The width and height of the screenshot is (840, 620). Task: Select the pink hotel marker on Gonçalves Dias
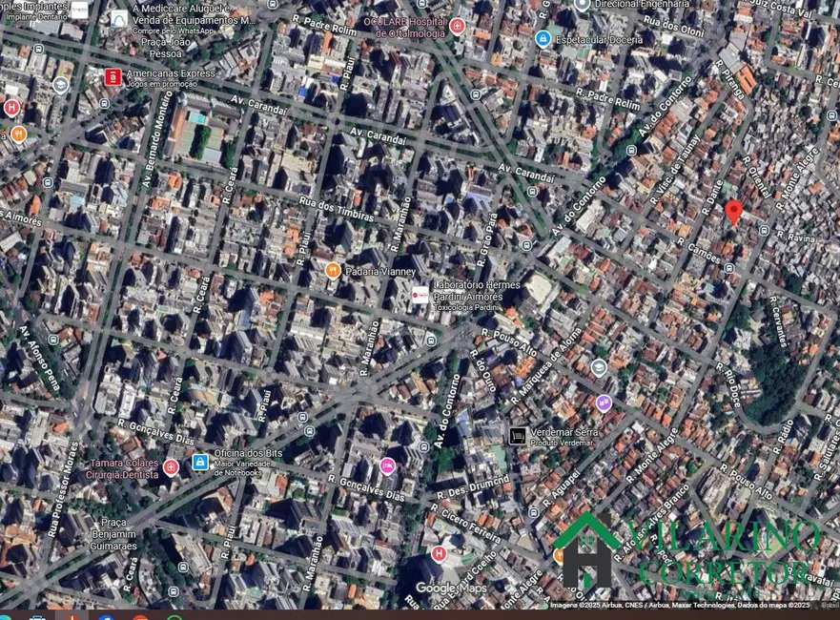point(387,465)
